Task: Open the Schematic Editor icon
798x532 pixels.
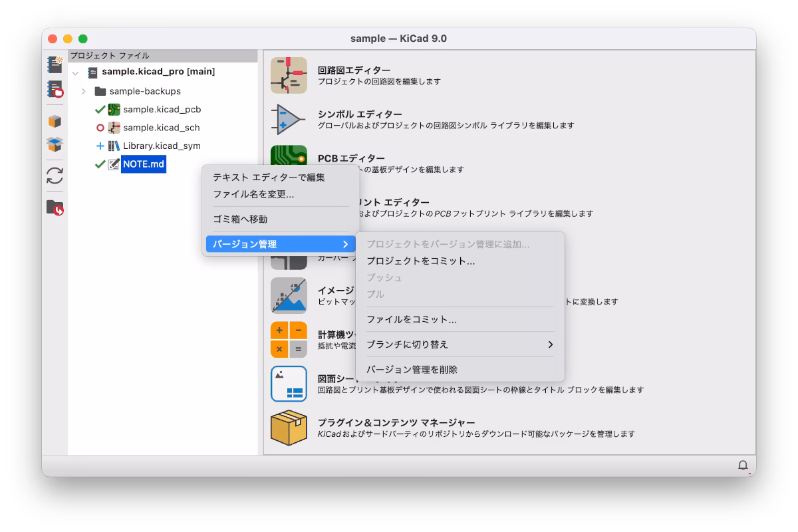Action: (x=289, y=75)
